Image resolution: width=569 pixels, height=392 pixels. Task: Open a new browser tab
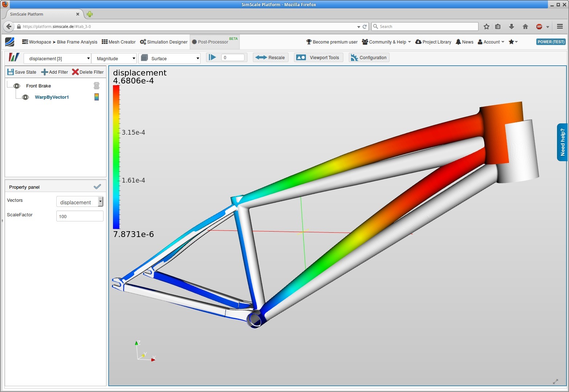coord(90,14)
